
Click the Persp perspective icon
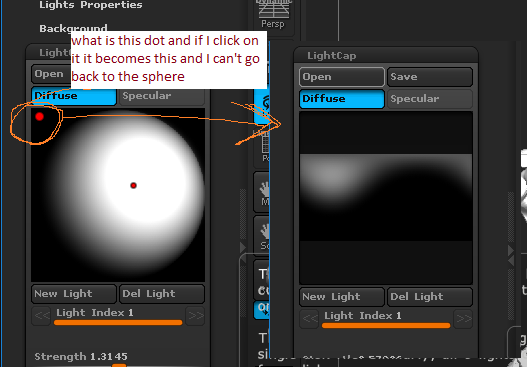pyautogui.click(x=273, y=15)
